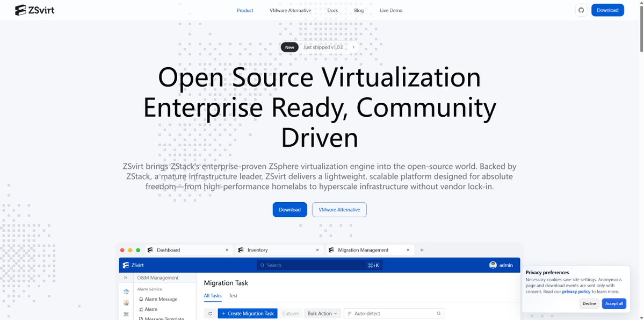Decline the privacy preferences
644x320 pixels.
pos(589,303)
